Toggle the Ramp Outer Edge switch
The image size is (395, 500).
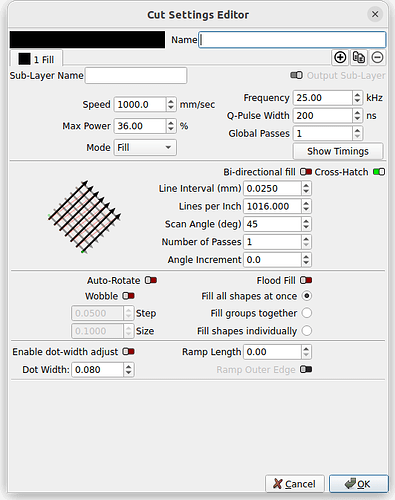306,370
